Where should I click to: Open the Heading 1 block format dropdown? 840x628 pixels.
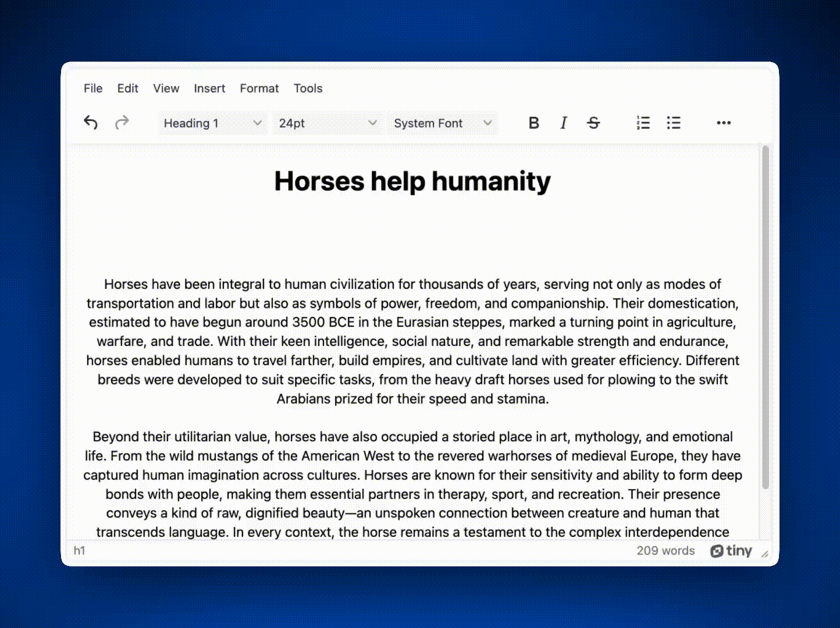212,123
